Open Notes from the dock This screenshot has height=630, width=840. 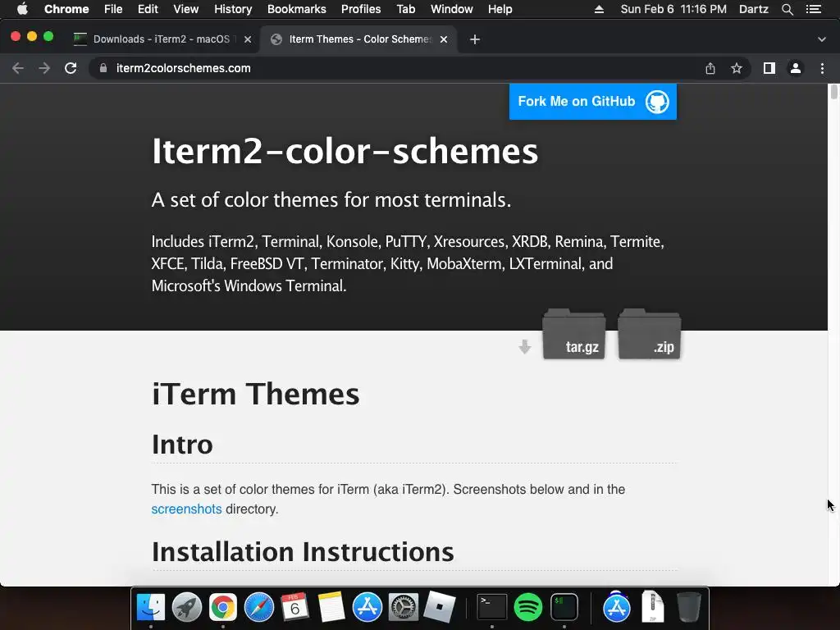click(x=331, y=608)
